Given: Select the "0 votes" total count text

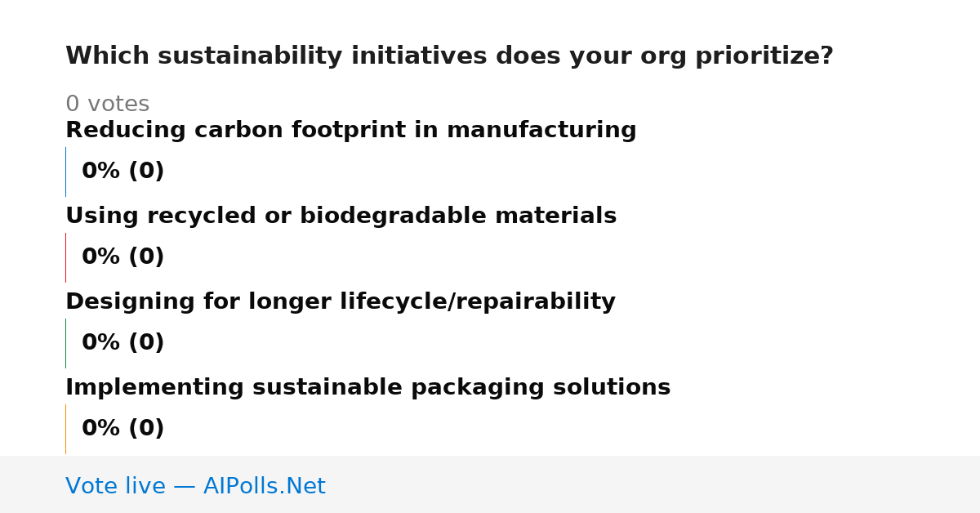Looking at the screenshot, I should point(107,105).
